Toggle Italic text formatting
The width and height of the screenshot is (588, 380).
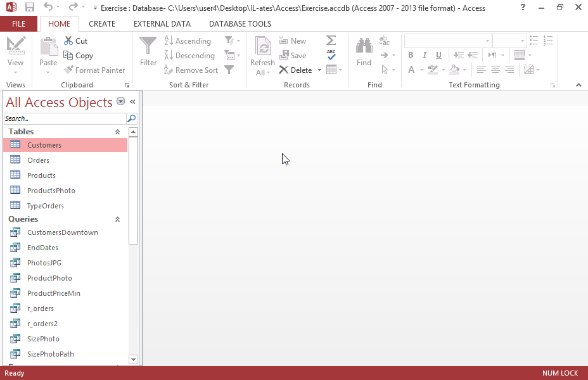point(425,55)
